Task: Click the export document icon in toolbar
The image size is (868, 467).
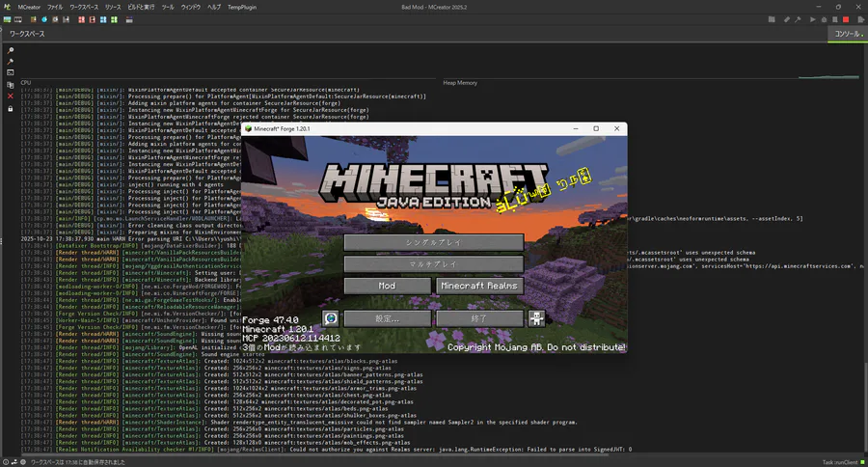Action: pos(861,19)
